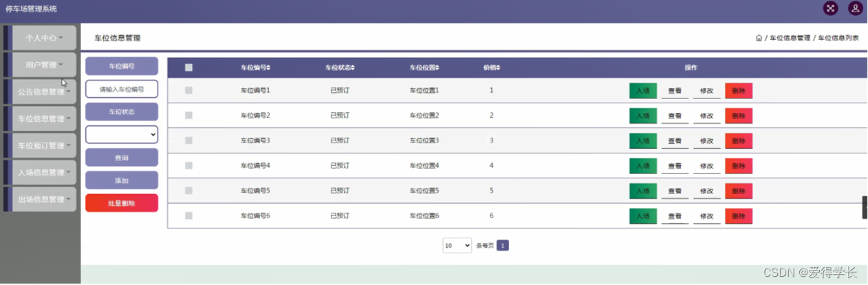Click 删除 for 车位编号6

(x=739, y=216)
